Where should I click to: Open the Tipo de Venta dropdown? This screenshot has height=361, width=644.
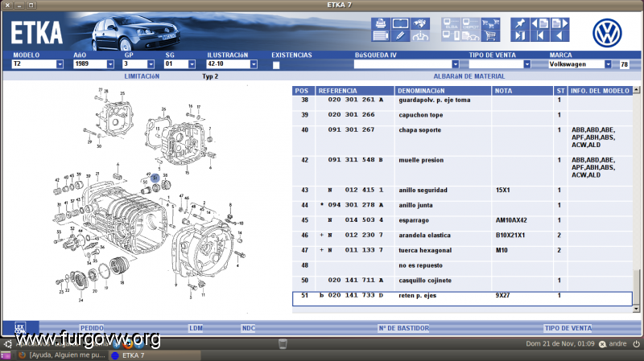[x=526, y=64]
